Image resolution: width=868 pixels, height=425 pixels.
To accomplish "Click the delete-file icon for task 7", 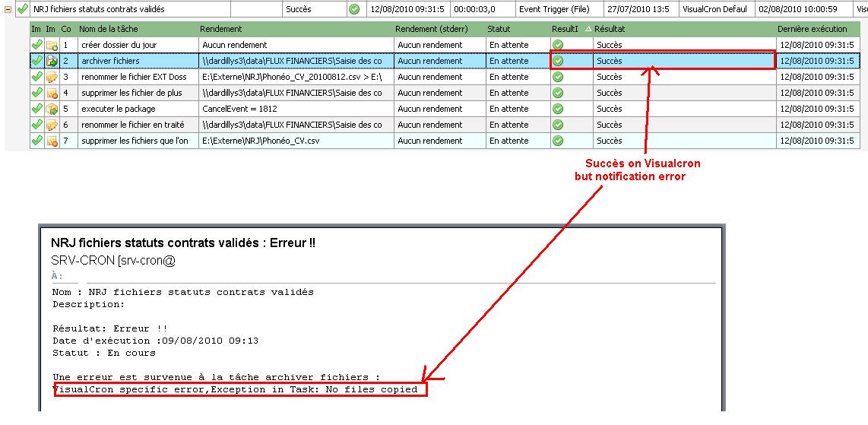I will pos(52,141).
